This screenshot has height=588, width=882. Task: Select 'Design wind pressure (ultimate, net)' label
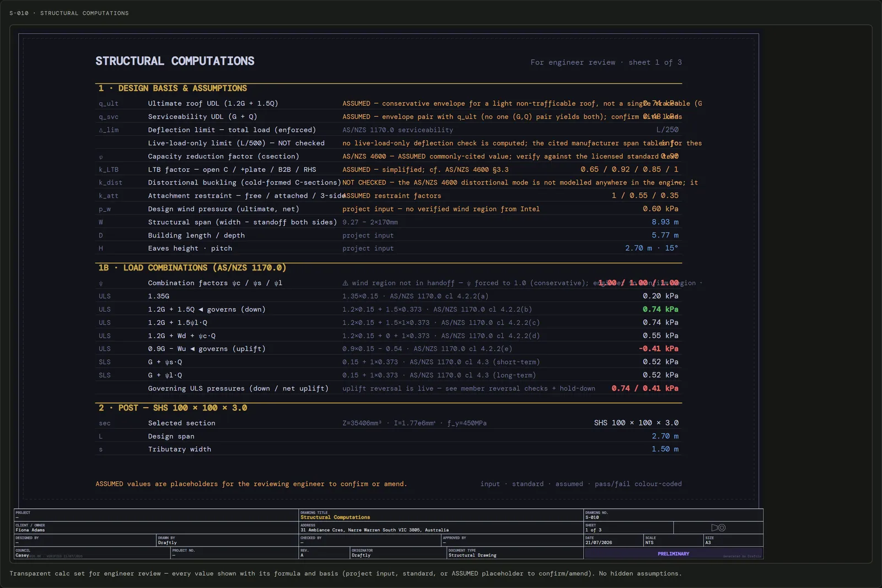point(223,209)
